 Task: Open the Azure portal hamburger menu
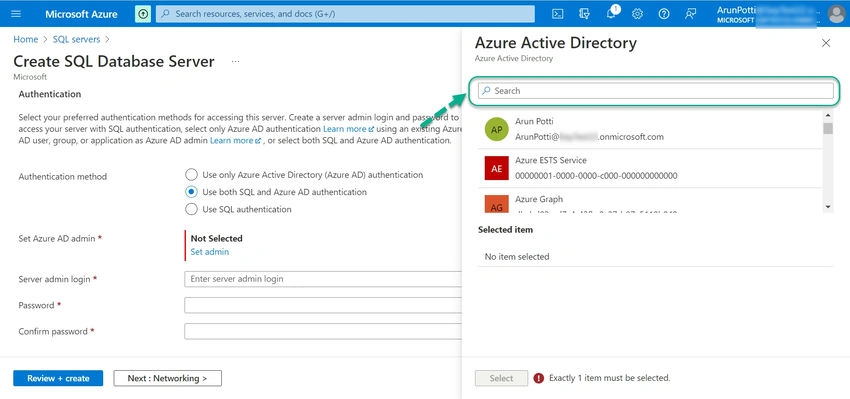[16, 14]
